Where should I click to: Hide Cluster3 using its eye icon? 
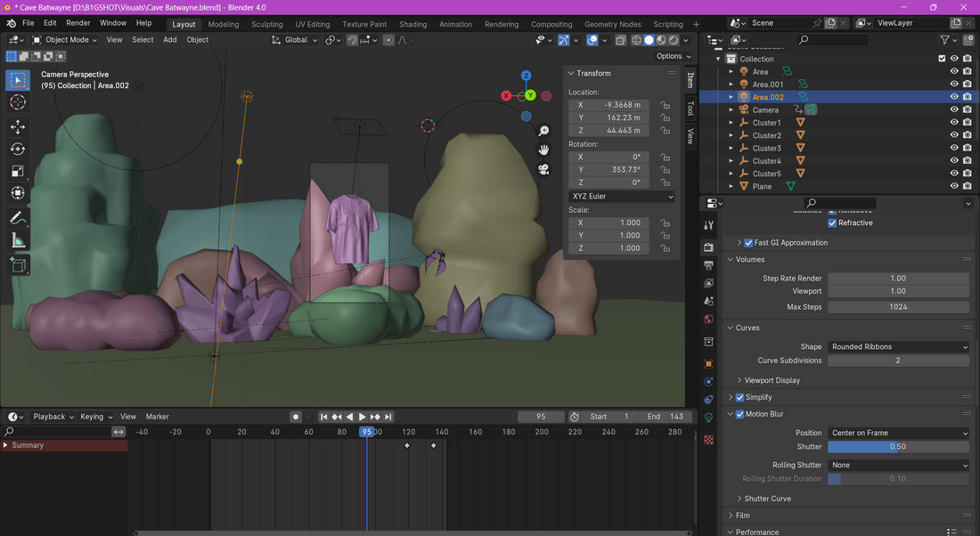point(954,148)
